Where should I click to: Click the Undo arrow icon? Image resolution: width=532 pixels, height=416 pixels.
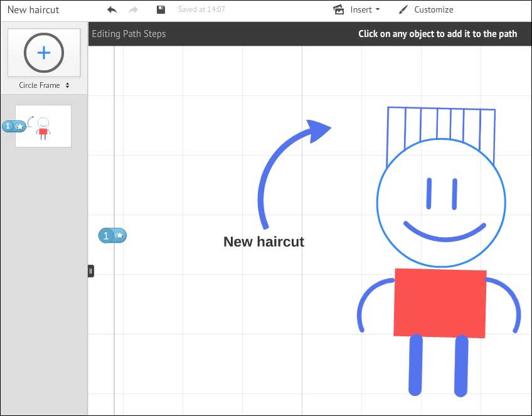(112, 9)
